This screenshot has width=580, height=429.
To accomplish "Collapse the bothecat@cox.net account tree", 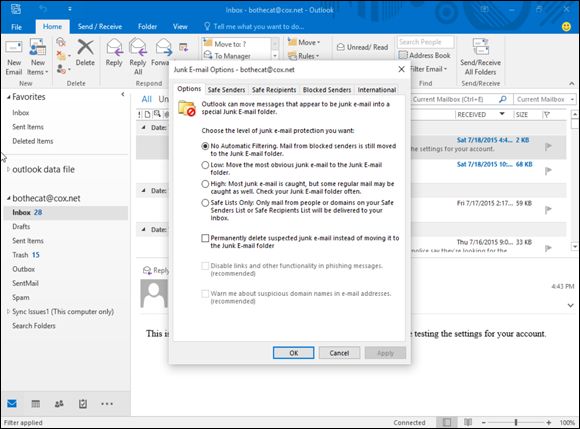I will coord(8,198).
